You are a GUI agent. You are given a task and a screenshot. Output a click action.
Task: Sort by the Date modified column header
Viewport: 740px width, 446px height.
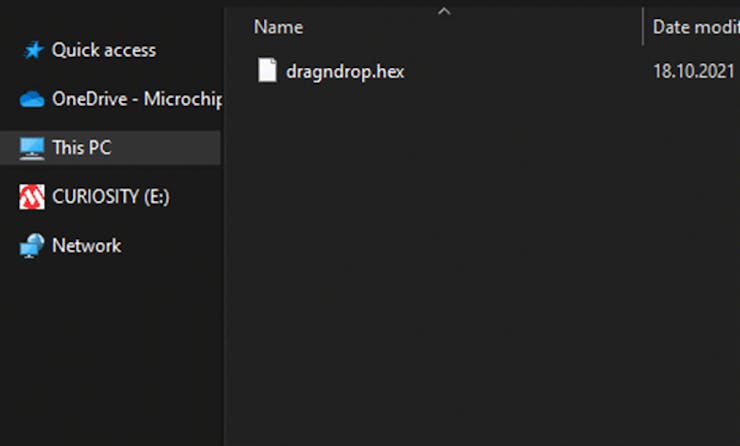tap(695, 27)
